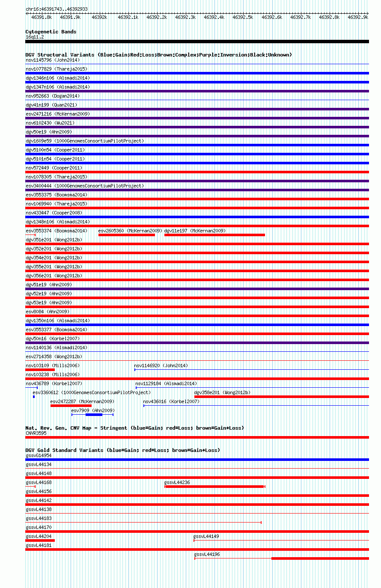Click the nsv6102430 (Wu2021) label
This screenshot has width=381, height=588.
pyautogui.click(x=50, y=123)
